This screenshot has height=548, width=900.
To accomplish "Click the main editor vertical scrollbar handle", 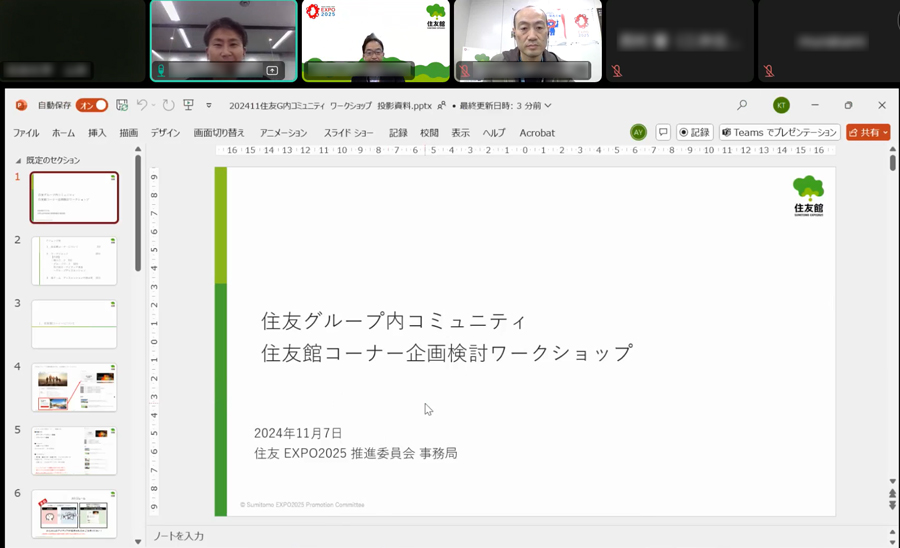I will (893, 163).
